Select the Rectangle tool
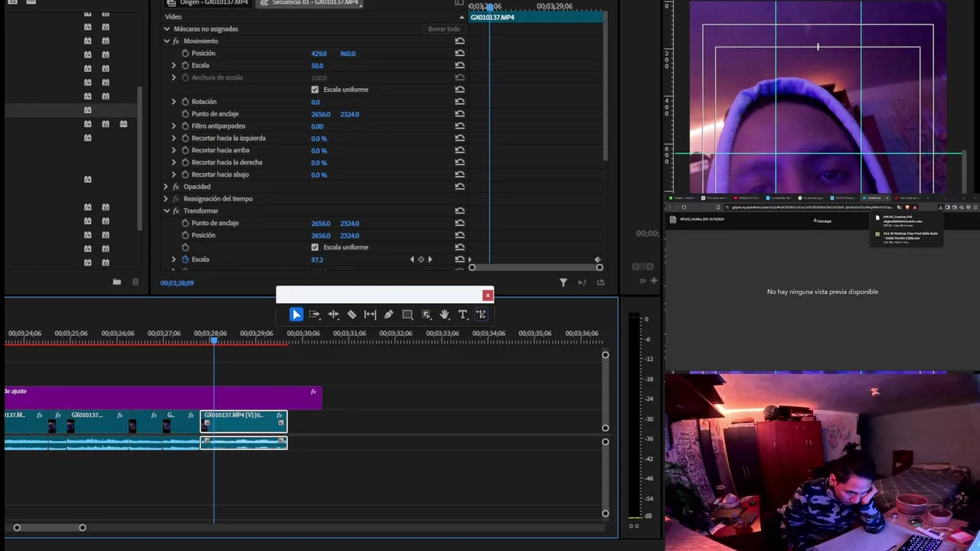 click(407, 315)
